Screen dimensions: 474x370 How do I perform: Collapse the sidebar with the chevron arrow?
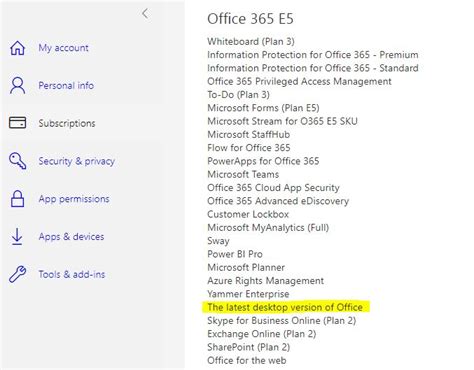[x=145, y=14]
